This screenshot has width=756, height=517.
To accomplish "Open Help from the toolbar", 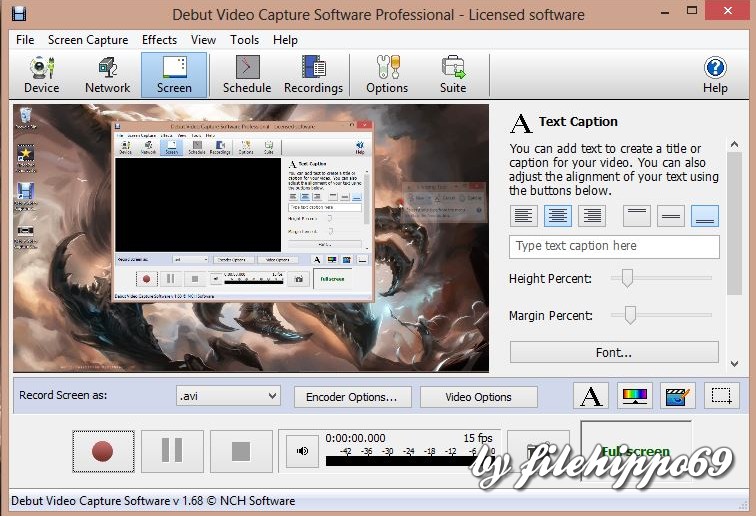I will click(x=715, y=75).
